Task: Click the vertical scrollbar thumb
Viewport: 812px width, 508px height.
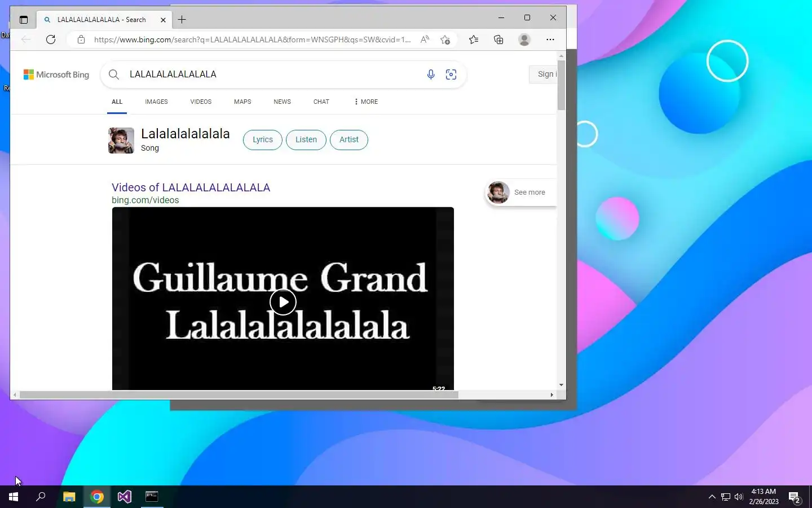Action: click(561, 85)
